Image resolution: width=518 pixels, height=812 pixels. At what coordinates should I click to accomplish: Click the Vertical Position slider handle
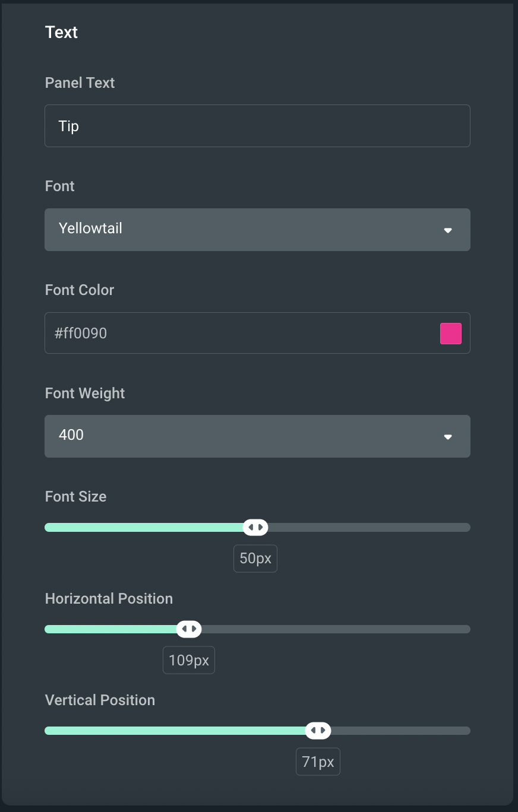318,730
